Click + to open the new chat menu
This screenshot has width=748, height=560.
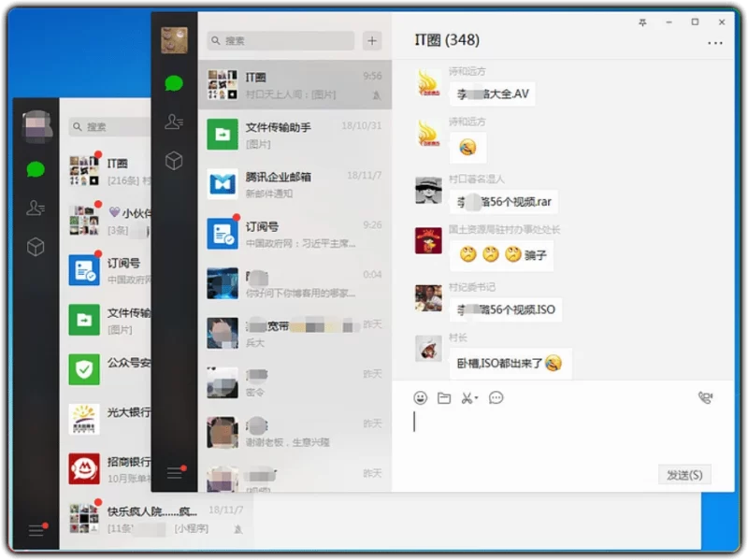point(372,40)
